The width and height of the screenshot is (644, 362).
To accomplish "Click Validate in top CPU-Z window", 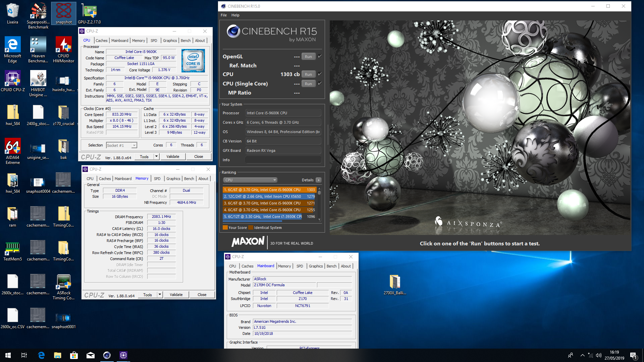I will point(173,157).
